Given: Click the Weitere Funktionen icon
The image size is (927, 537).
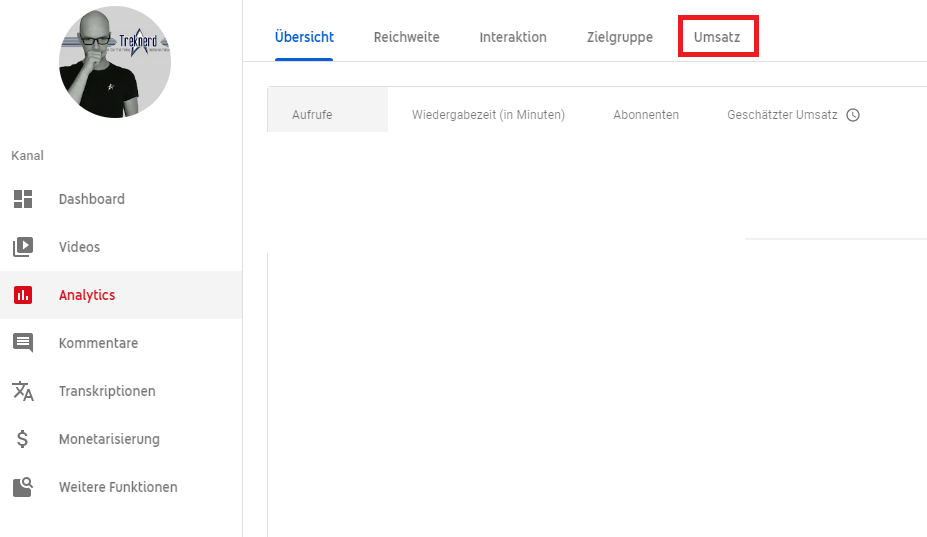Looking at the screenshot, I should tap(23, 487).
